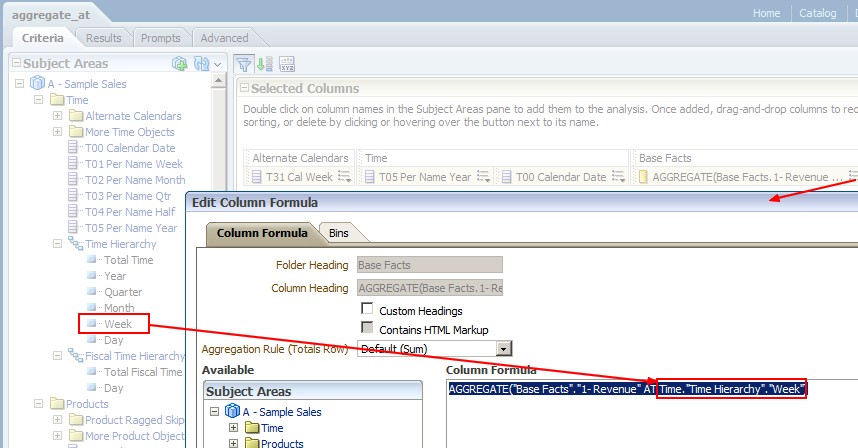858x448 pixels.
Task: Switch to the Criteria tab
Action: click(x=43, y=38)
